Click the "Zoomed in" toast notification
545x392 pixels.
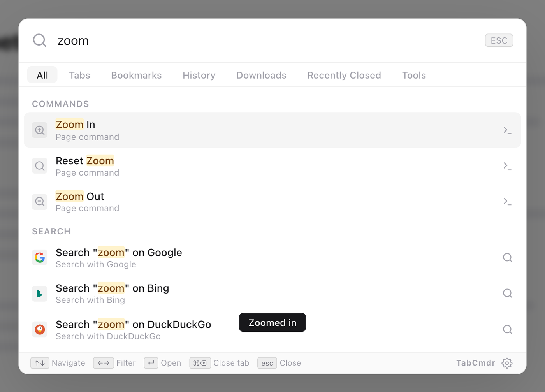tap(272, 322)
